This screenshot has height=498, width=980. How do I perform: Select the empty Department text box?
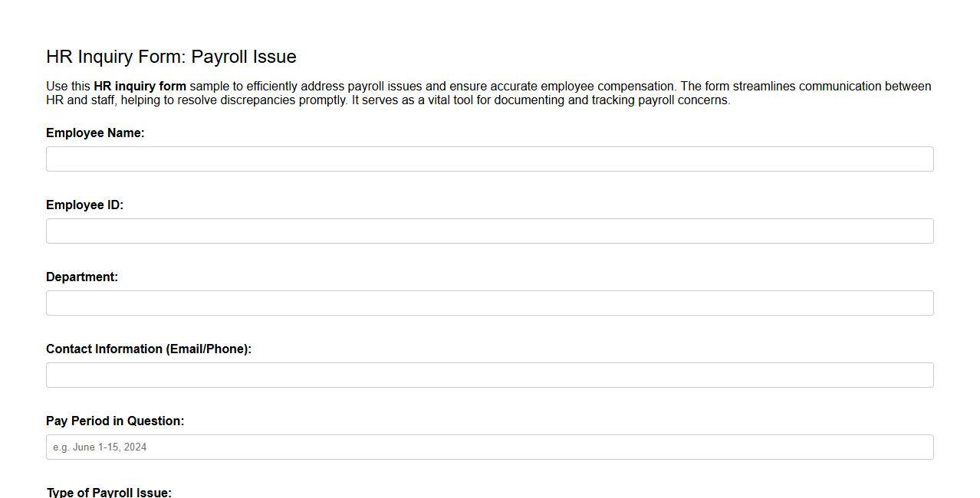point(489,303)
